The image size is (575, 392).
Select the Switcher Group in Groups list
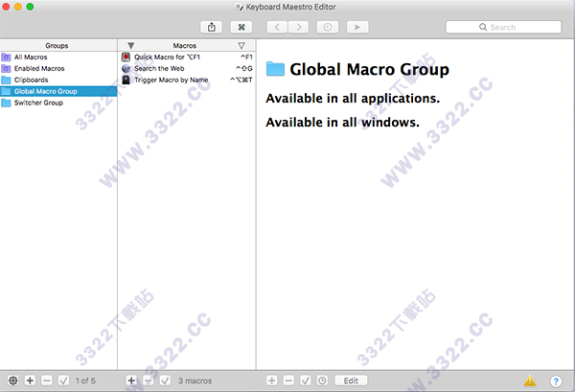click(x=38, y=103)
